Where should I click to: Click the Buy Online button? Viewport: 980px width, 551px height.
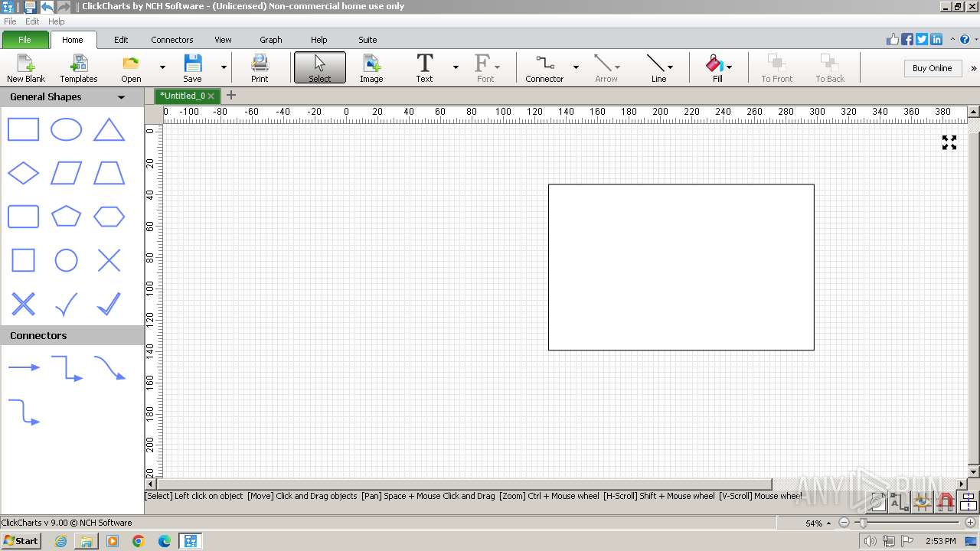pos(932,68)
